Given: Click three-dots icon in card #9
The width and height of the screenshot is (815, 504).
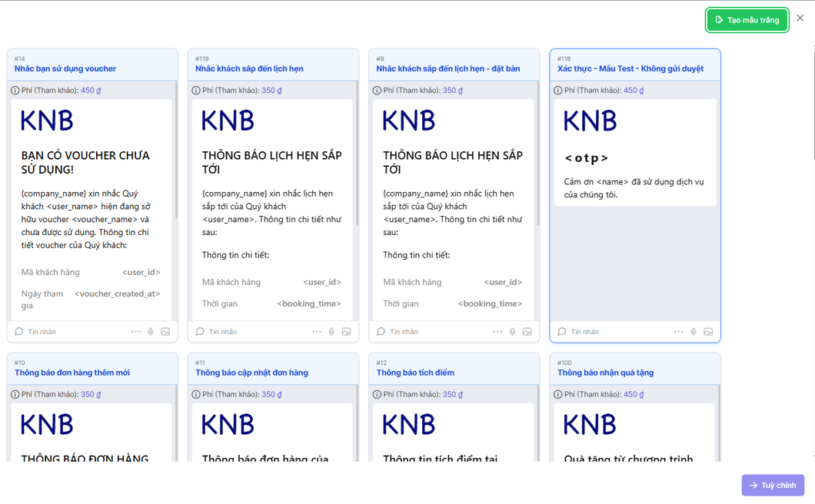Looking at the screenshot, I should pyautogui.click(x=497, y=331).
